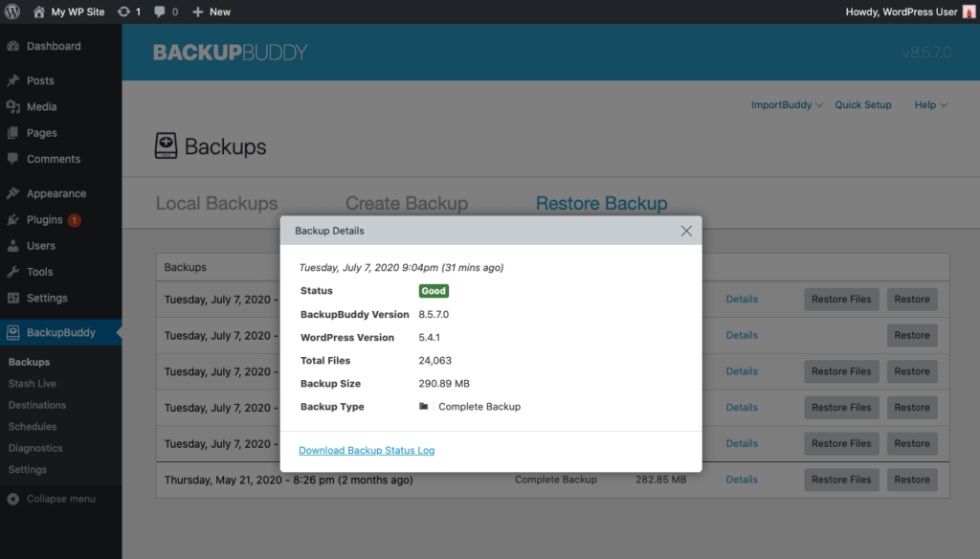Open Schedules submenu item
Image resolution: width=980 pixels, height=559 pixels.
[x=33, y=427]
